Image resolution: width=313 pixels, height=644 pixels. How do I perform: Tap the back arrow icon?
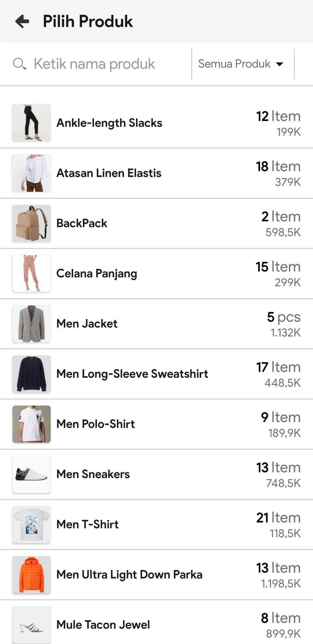(x=22, y=21)
